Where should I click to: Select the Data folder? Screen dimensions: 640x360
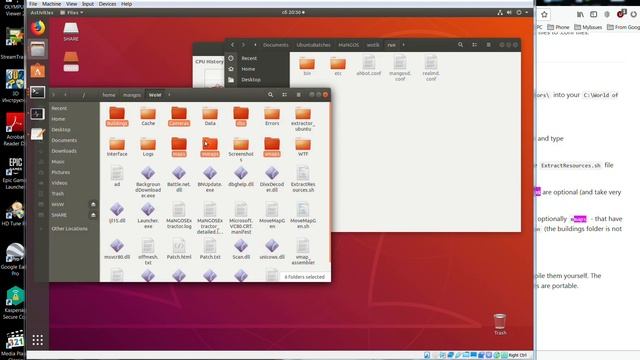click(210, 116)
